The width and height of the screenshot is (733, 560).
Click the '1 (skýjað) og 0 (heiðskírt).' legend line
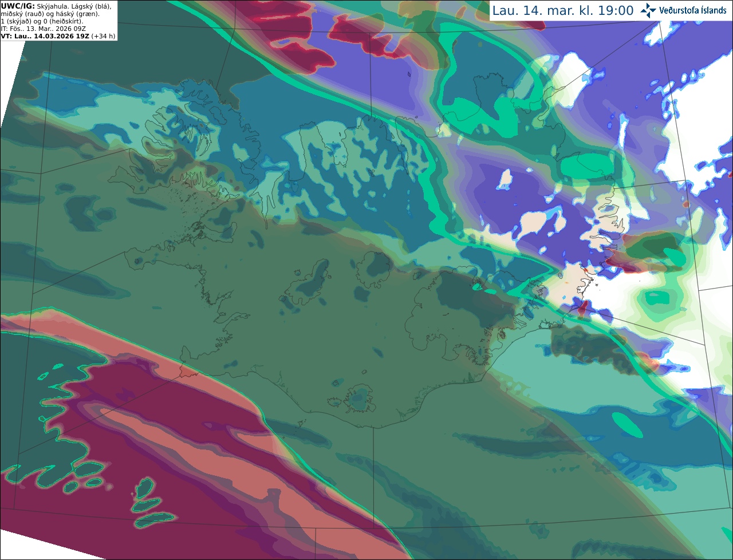pos(42,21)
